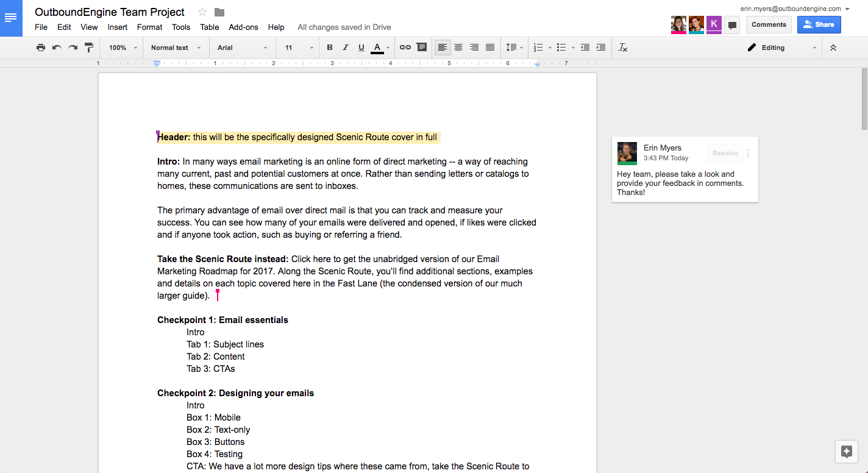Image resolution: width=868 pixels, height=473 pixels.
Task: Click the left indent ruler marker
Action: [157, 63]
